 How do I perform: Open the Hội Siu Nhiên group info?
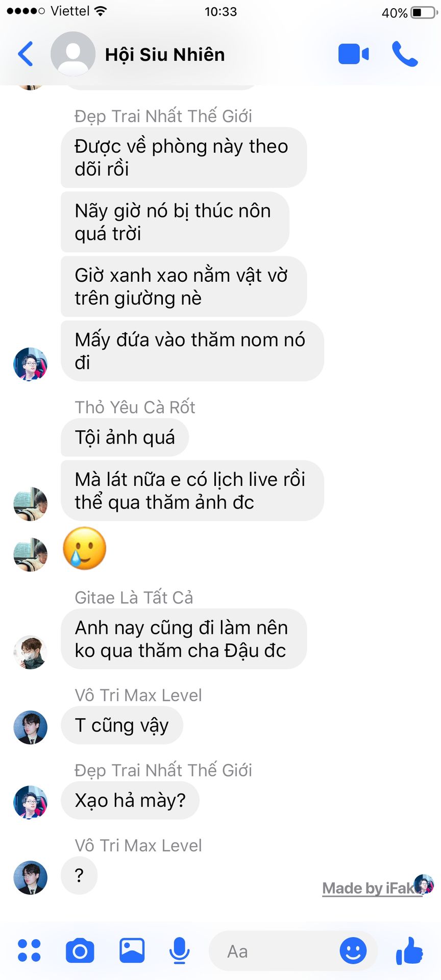click(x=165, y=55)
